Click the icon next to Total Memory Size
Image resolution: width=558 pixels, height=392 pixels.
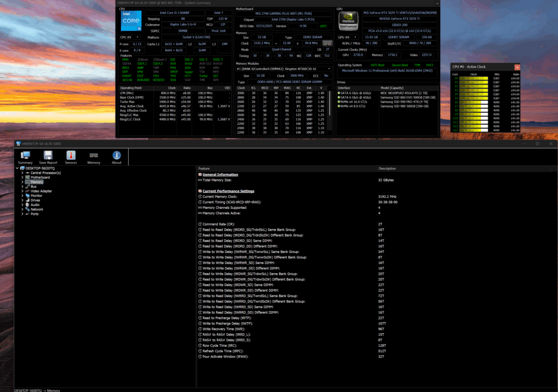coord(200,180)
